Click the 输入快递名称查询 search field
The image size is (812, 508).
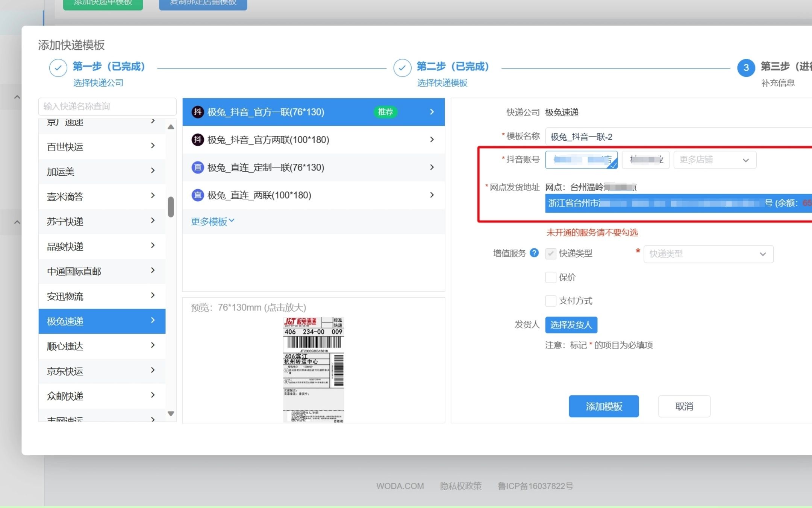click(x=107, y=106)
